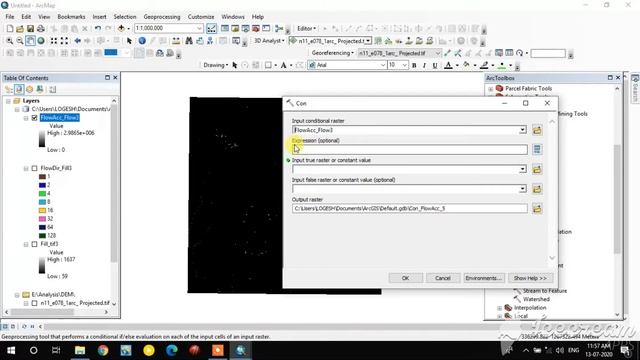Open the Geoprocessing menu
The height and width of the screenshot is (360, 640).
[x=162, y=17]
